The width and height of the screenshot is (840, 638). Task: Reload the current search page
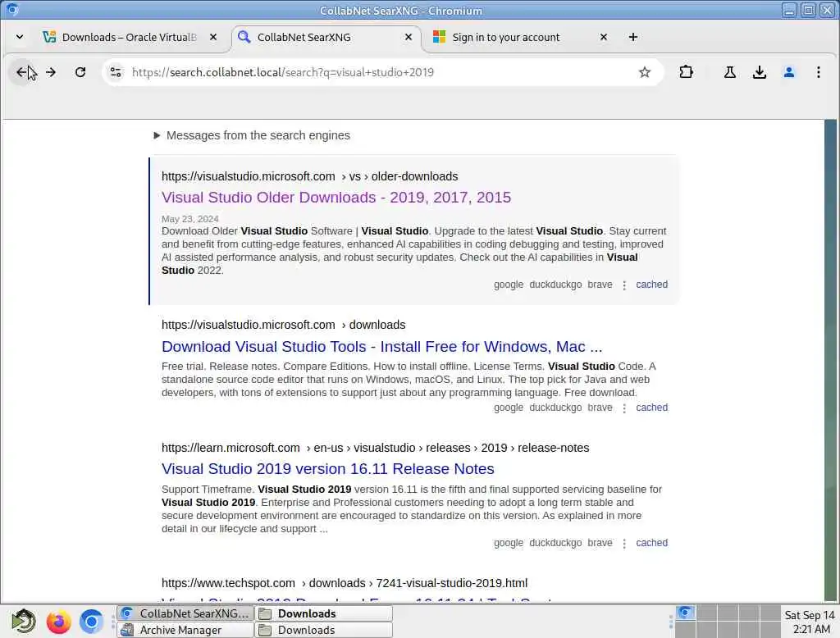click(80, 72)
